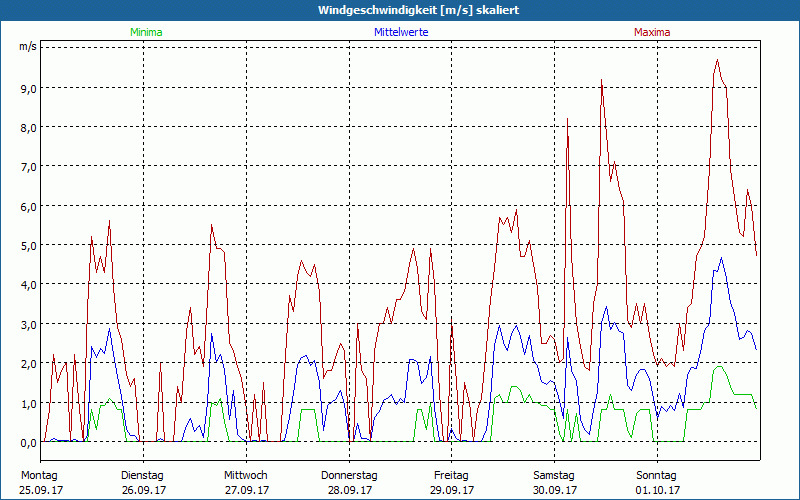Viewport: 800px width, 500px height.
Task: Click the '7,0' y-axis value
Action: tap(28, 167)
